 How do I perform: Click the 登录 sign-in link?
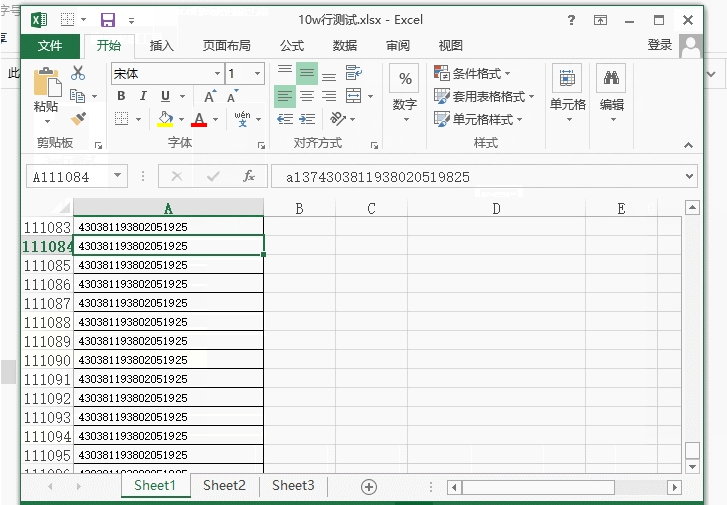coord(660,45)
